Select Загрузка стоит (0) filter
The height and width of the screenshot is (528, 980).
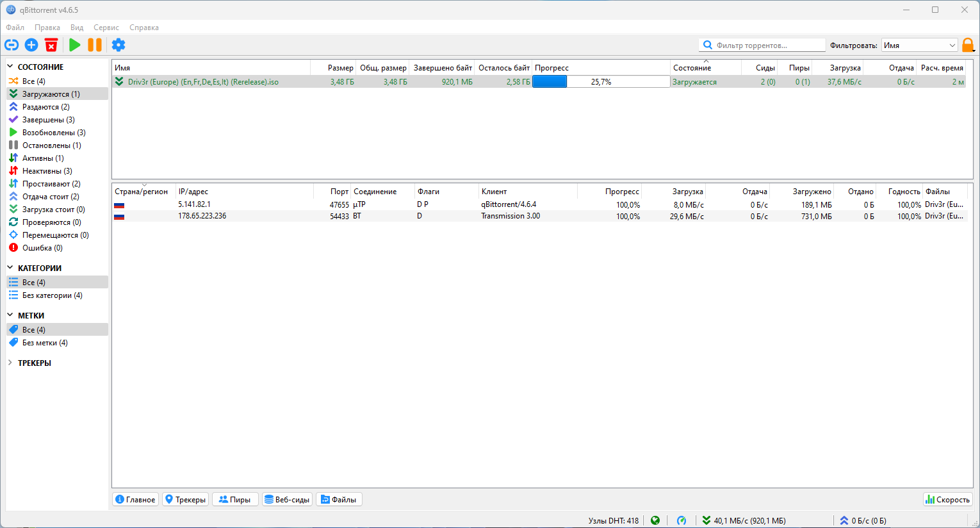pyautogui.click(x=57, y=210)
